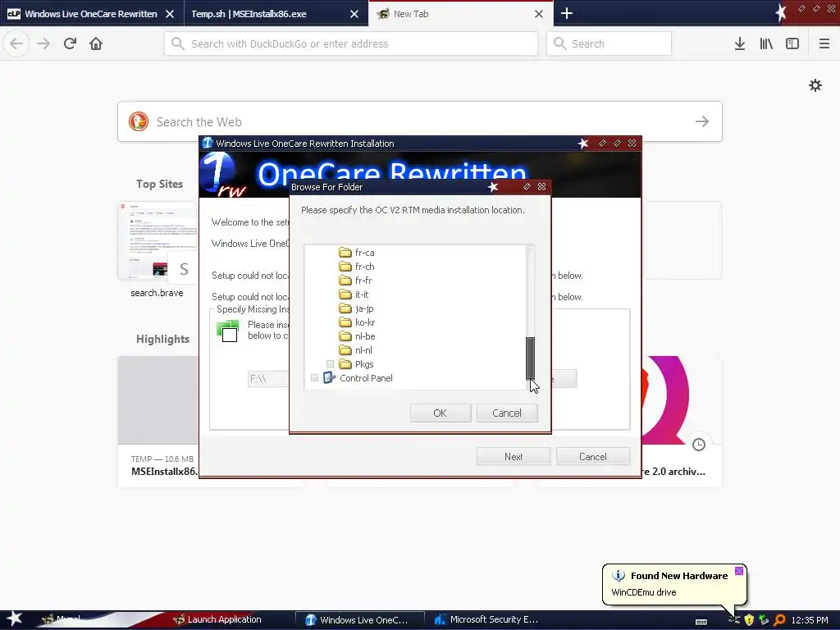
Task: Open the search.brave top site thumbnail
Action: coord(157,240)
